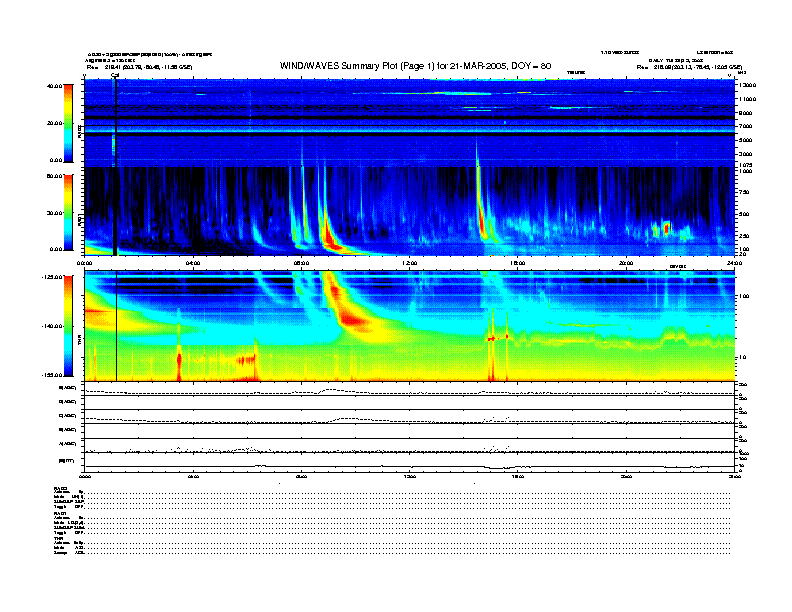Click the 7000 frequency axis label

[746, 126]
